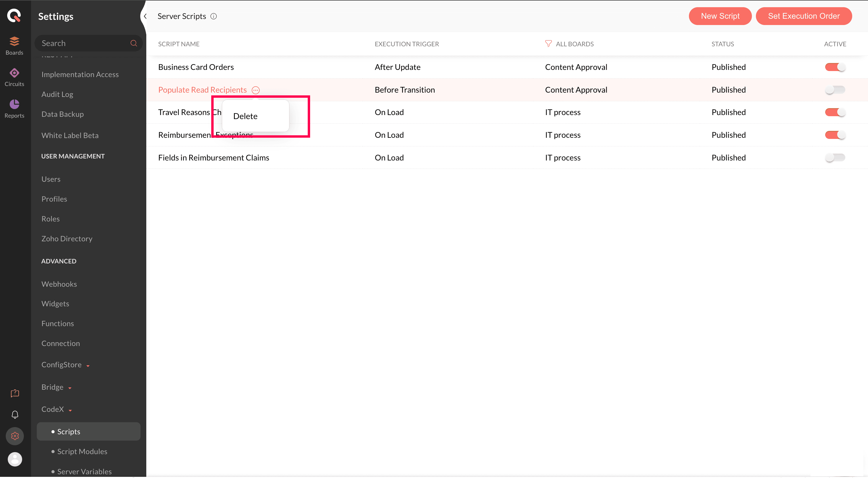Open Script Modules under CodeX
The width and height of the screenshot is (868, 478).
pyautogui.click(x=82, y=451)
